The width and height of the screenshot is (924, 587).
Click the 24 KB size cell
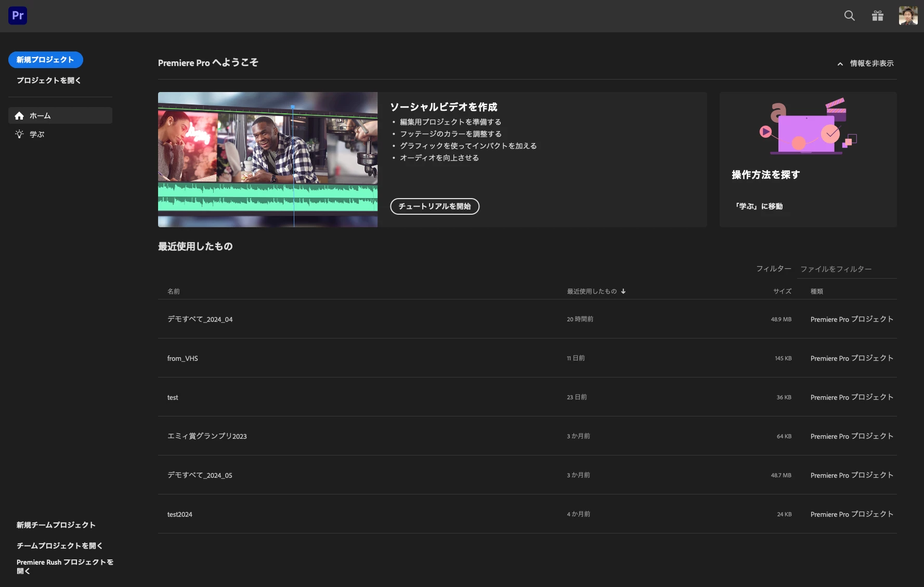784,514
